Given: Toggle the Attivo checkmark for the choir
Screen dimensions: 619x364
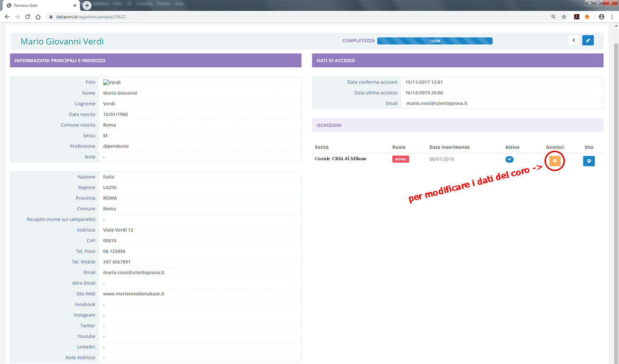Looking at the screenshot, I should [x=509, y=159].
